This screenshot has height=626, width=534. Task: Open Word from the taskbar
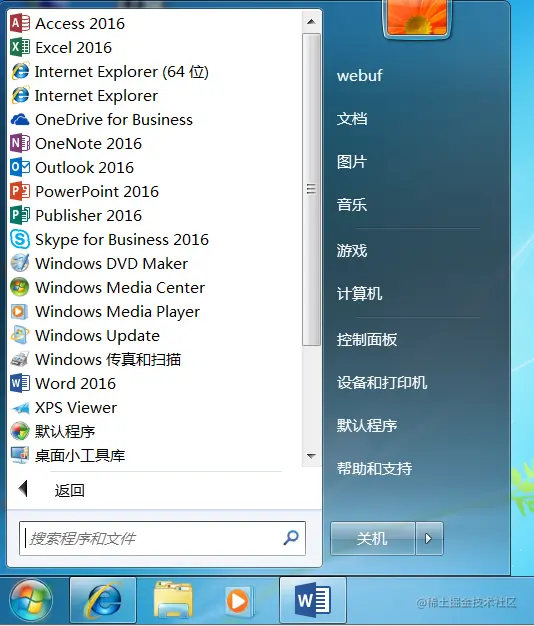click(313, 600)
